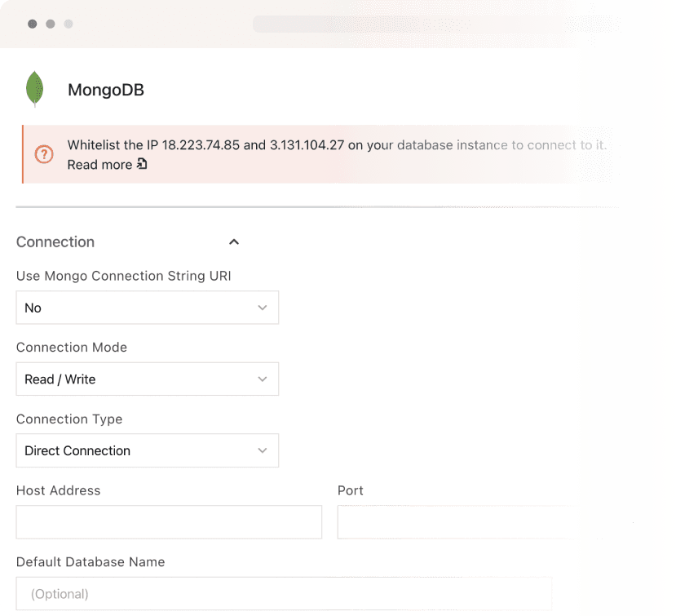This screenshot has height=616, width=698.
Task: Click the chevron on the Connection Type dropdown
Action: [263, 450]
